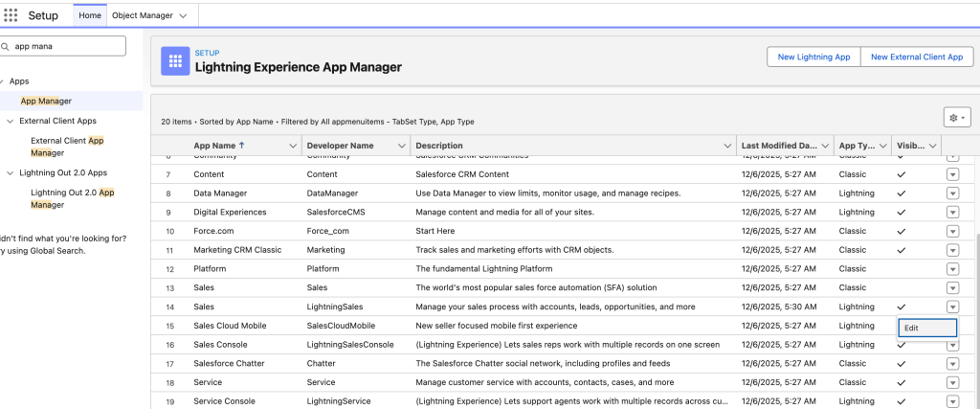
Task: Click the Quick Find search field
Action: coord(62,46)
